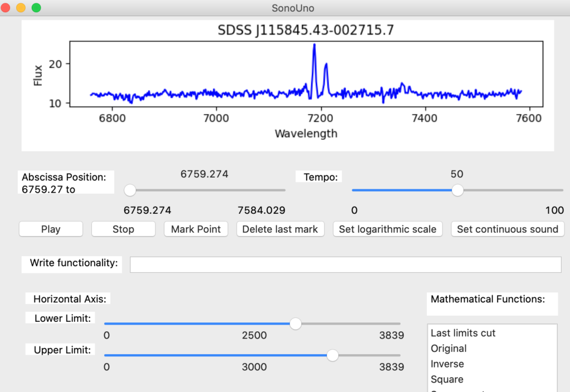The height and width of the screenshot is (392, 570).
Task: Click the yellow minimize window button
Action: [21, 8]
